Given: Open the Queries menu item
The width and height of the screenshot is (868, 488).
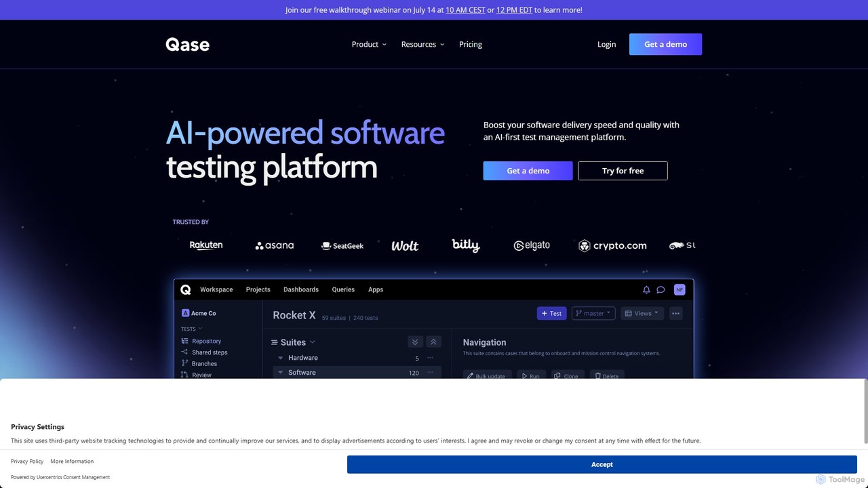Looking at the screenshot, I should 343,289.
